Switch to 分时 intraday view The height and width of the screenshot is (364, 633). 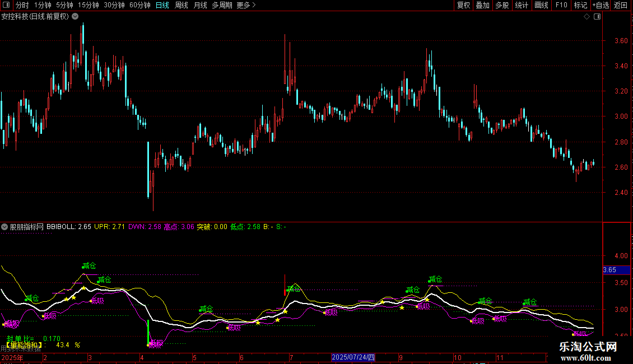click(x=22, y=5)
